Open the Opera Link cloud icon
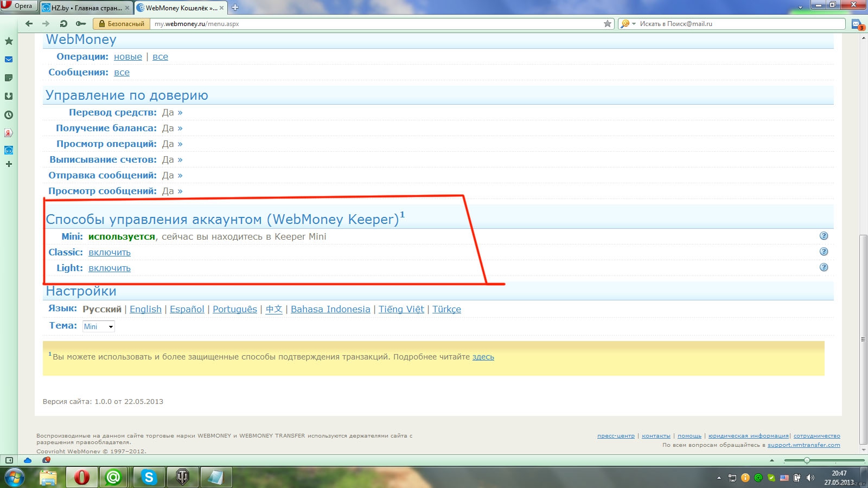868x488 pixels. click(28, 460)
